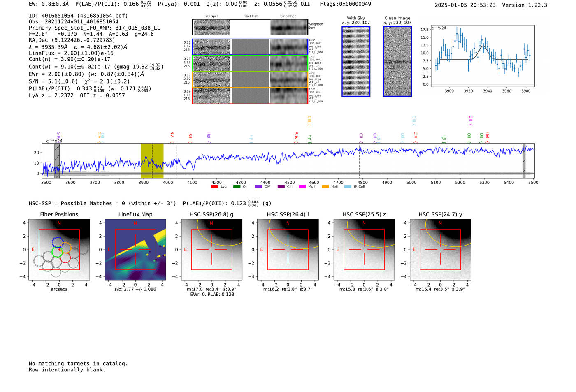This screenshot has height=392, width=576.
Task: Click the hatched gray band near 5460
Action: 524,160
